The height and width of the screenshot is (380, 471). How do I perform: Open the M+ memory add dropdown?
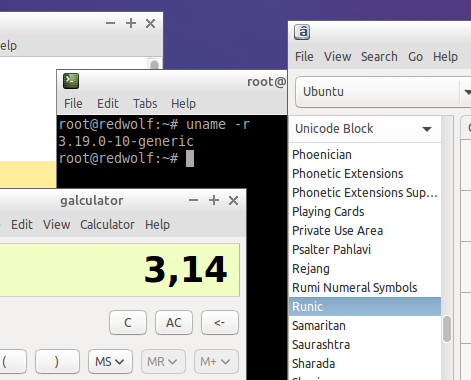click(x=216, y=361)
